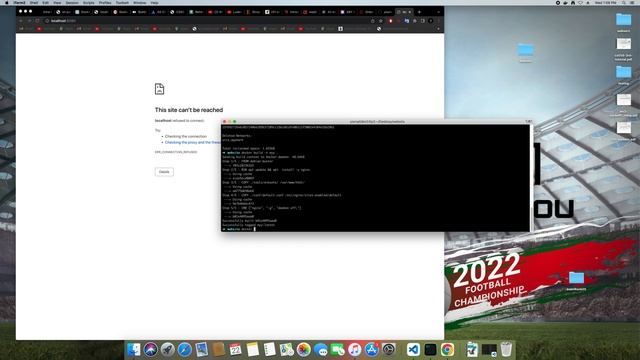The width and height of the screenshot is (640, 360).
Task: Open the Photos app in Dock
Action: [304, 349]
